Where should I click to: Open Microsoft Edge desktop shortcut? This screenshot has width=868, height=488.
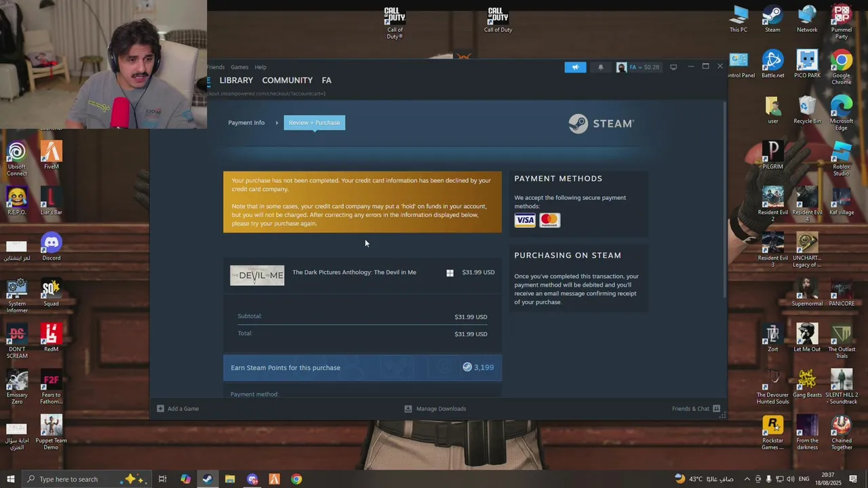click(x=842, y=113)
